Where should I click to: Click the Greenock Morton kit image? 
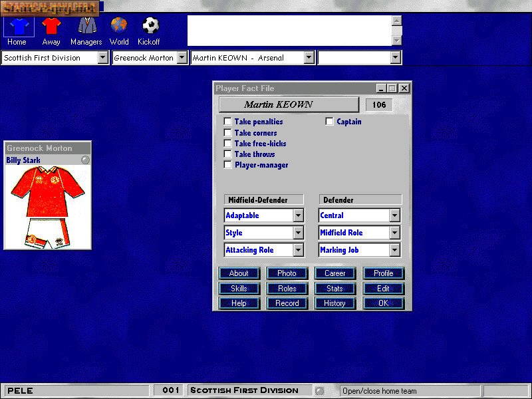(x=47, y=207)
